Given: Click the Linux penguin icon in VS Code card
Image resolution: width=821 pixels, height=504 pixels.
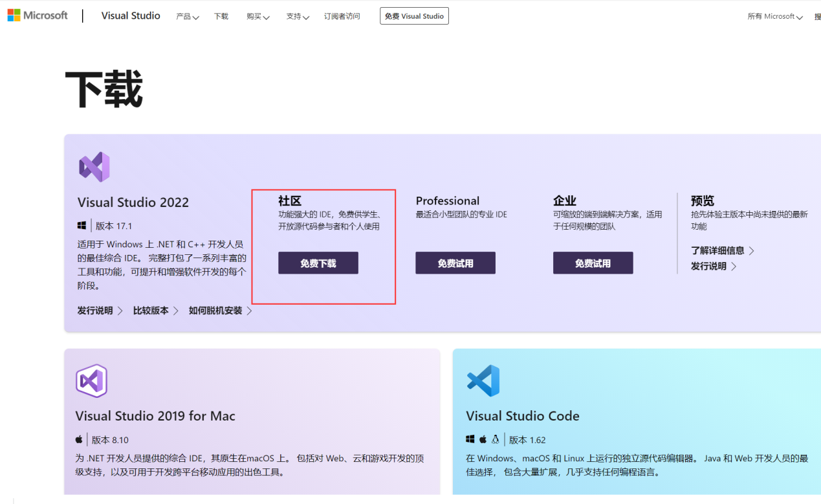Looking at the screenshot, I should click(x=496, y=439).
